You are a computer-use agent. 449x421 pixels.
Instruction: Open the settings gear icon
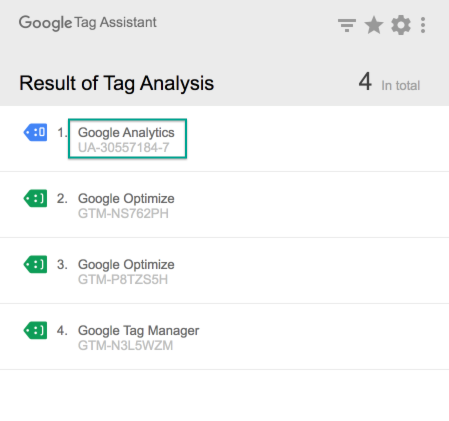tap(400, 25)
